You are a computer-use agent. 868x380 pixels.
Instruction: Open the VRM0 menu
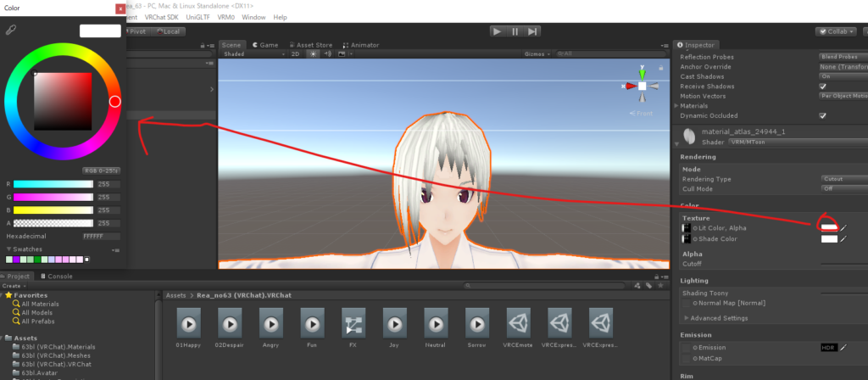pyautogui.click(x=226, y=17)
